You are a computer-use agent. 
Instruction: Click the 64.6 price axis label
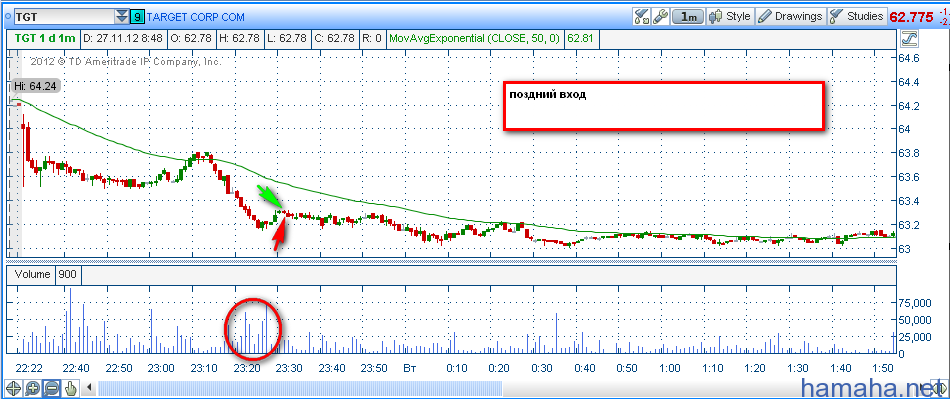pyautogui.click(x=909, y=58)
